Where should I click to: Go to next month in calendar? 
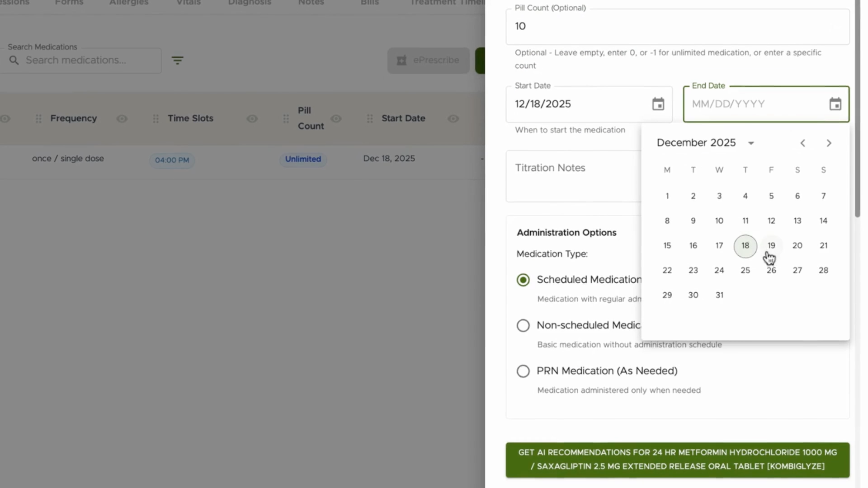pyautogui.click(x=829, y=143)
